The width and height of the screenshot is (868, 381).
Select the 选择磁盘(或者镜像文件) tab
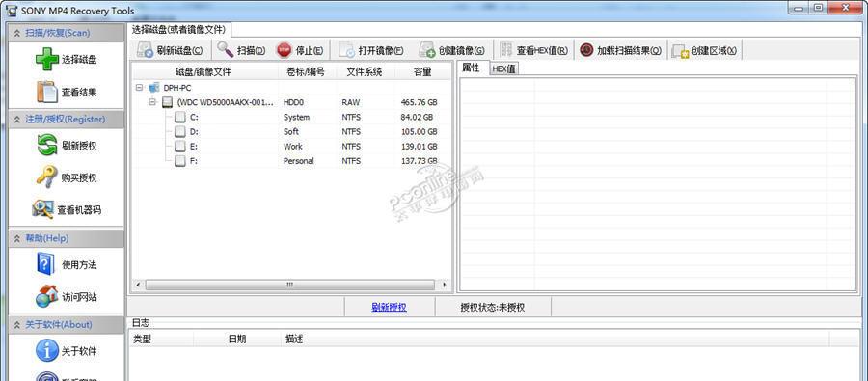click(x=178, y=29)
